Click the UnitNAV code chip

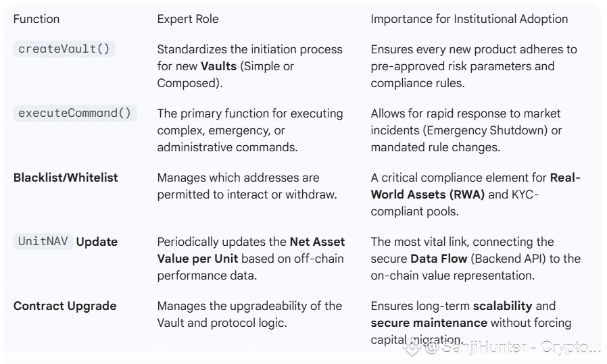coord(43,242)
